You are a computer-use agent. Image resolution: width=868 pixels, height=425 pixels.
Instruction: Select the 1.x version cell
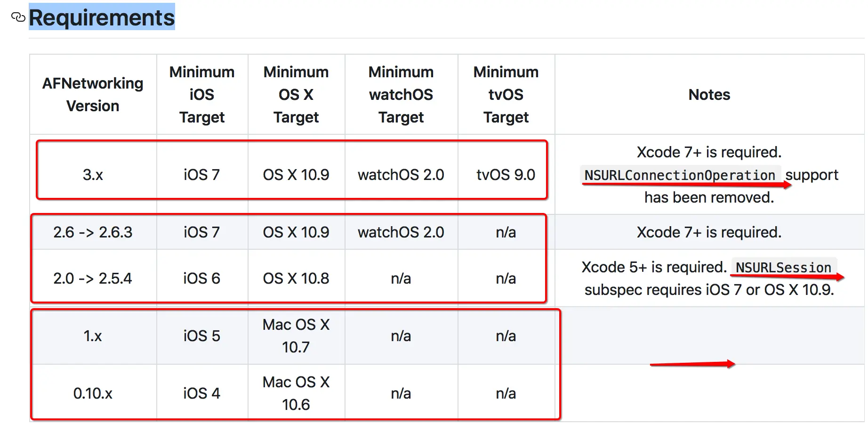tap(93, 336)
